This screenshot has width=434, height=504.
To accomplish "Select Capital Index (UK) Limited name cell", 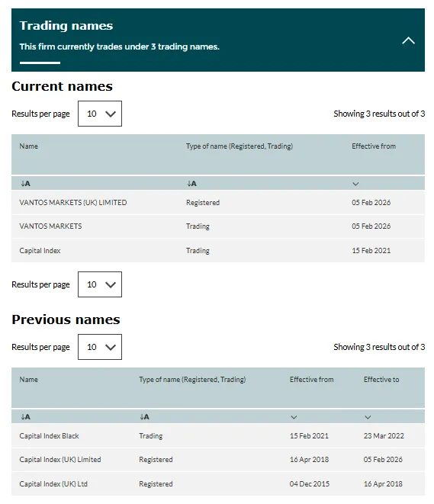I will tap(60, 460).
